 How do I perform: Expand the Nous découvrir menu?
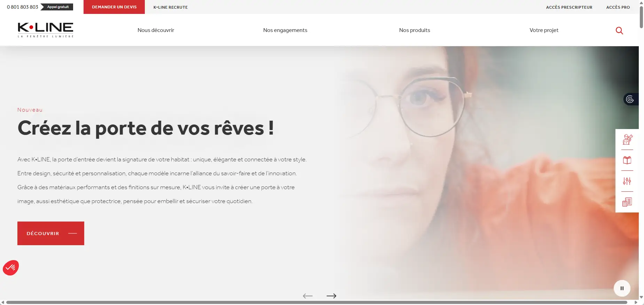coord(156,30)
